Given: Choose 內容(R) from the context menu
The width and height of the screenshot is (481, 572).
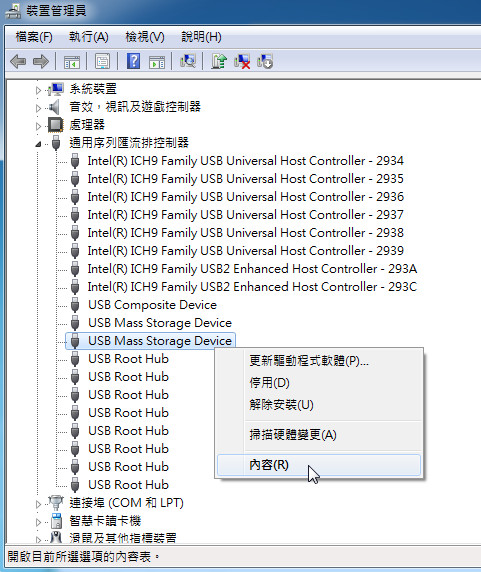Looking at the screenshot, I should (x=319, y=465).
